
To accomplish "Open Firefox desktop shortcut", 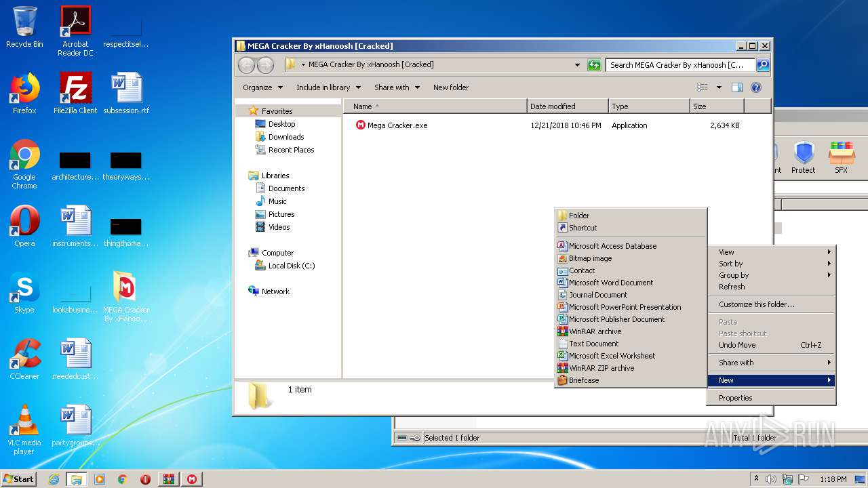I will [24, 94].
